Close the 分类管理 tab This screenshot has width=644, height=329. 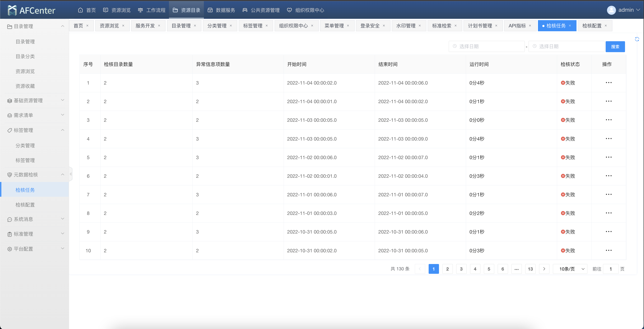tap(231, 25)
